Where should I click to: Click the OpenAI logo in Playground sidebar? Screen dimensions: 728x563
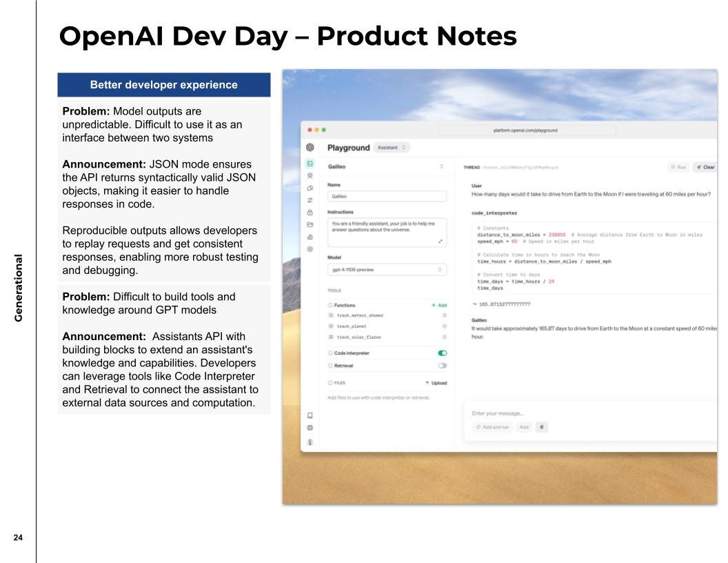(x=310, y=147)
